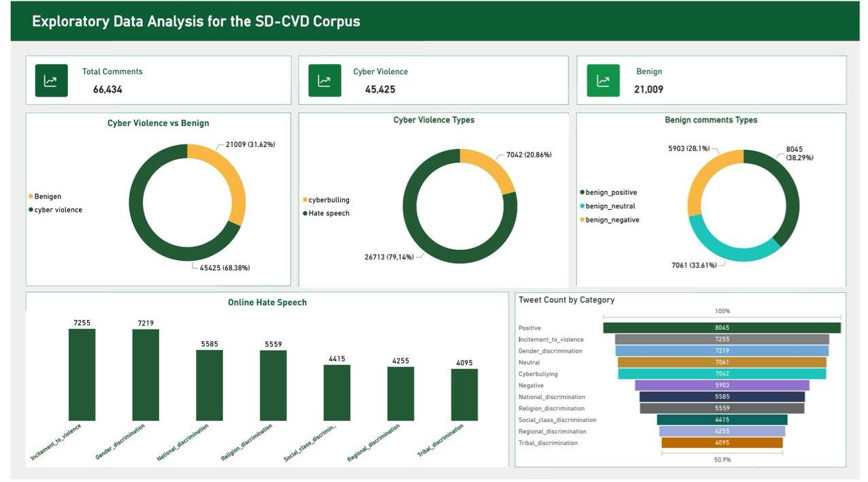Click the Cyber Violence vs Benign chart title
Viewport: 868px width, 482px height.
[158, 123]
